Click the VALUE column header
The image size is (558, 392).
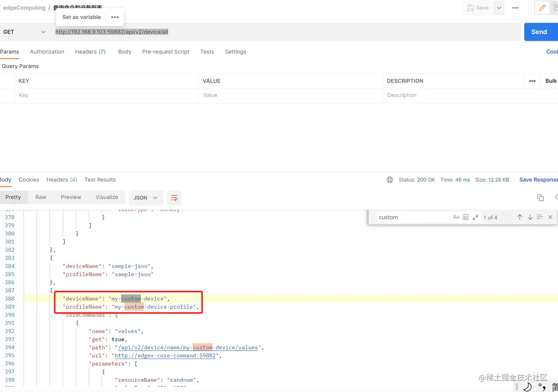pos(211,81)
